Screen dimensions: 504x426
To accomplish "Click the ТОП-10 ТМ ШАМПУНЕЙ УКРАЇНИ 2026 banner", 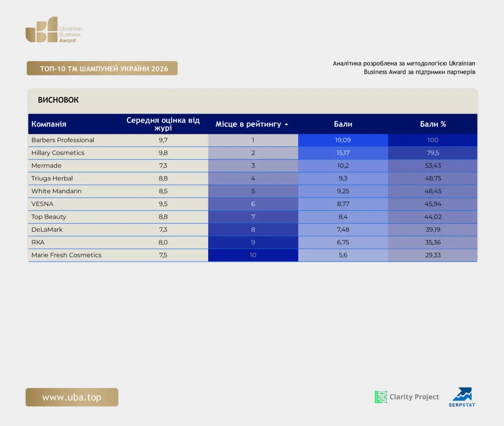I will [102, 68].
